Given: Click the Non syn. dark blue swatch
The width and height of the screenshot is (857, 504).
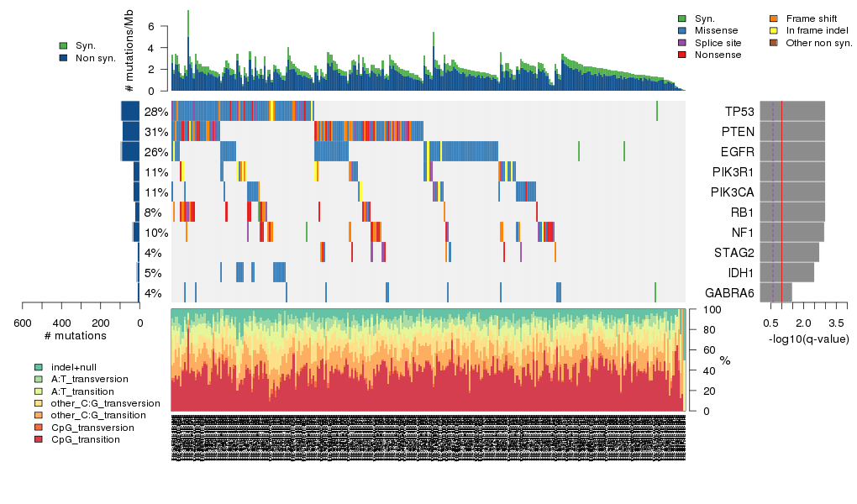Looking at the screenshot, I should tap(63, 58).
